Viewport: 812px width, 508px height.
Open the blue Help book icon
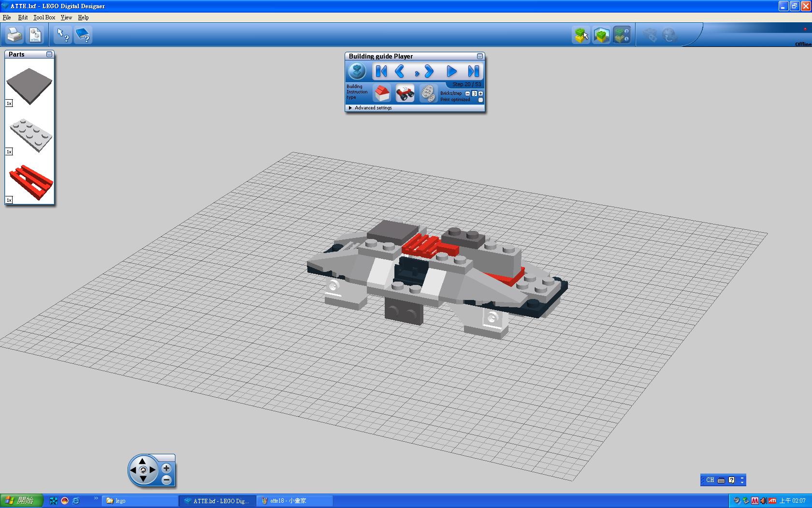pyautogui.click(x=83, y=35)
